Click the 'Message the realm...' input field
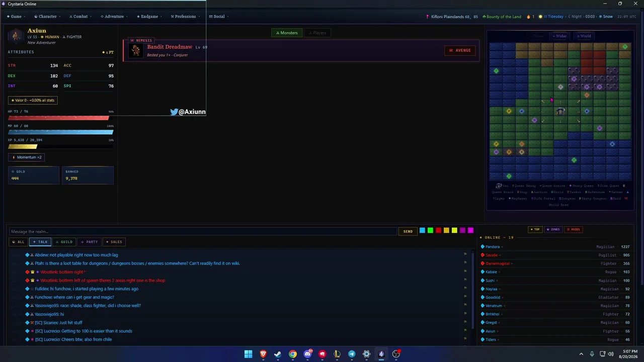The height and width of the screenshot is (362, 644). [203, 231]
